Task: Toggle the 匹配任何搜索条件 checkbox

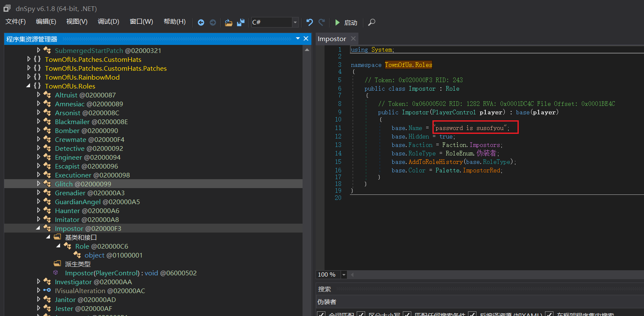Action: (x=407, y=314)
